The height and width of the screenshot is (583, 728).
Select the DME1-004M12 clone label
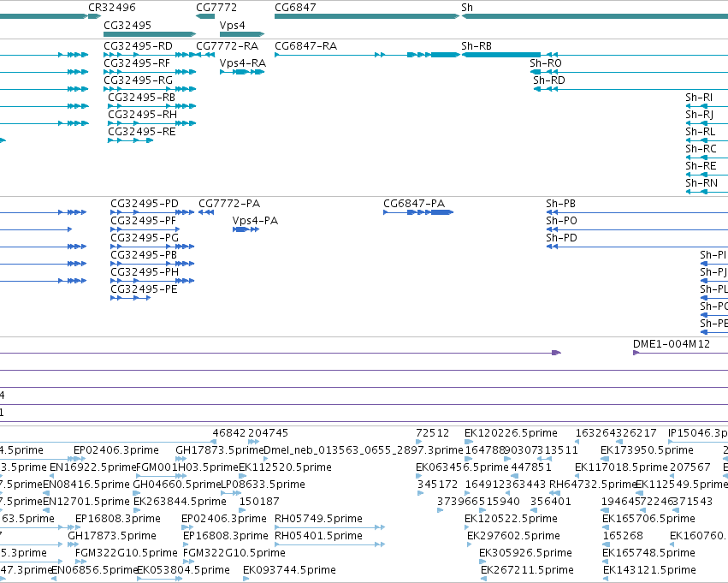pos(672,344)
